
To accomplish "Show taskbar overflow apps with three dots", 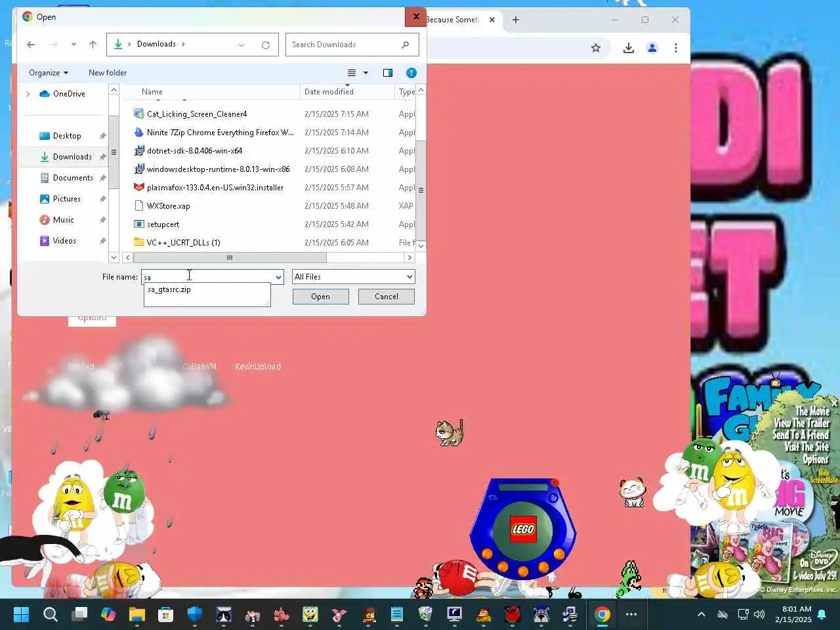I will [x=631, y=614].
